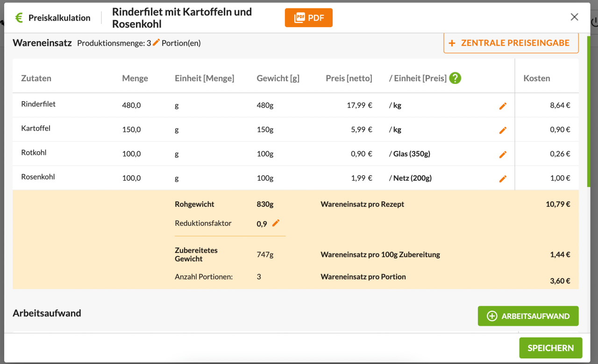Add a new Arbeitsaufwand entry
This screenshot has height=364, width=598.
pyautogui.click(x=528, y=316)
